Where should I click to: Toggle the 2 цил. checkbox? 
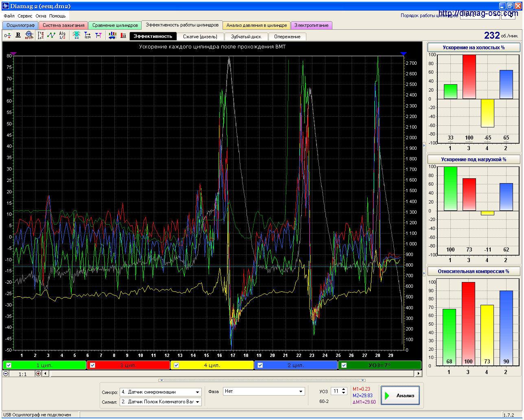(260, 365)
